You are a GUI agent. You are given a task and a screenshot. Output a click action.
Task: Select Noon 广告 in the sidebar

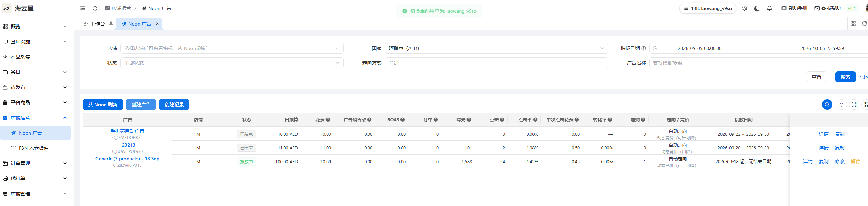(35, 133)
